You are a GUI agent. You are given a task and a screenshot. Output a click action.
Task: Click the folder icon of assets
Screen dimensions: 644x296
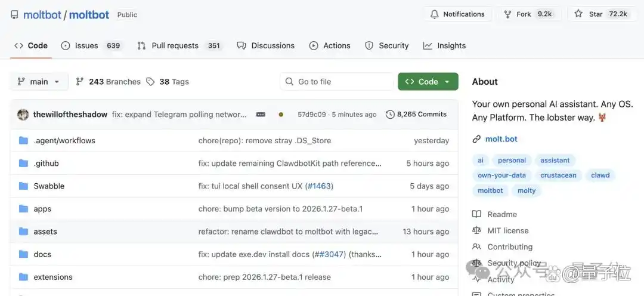(x=23, y=232)
